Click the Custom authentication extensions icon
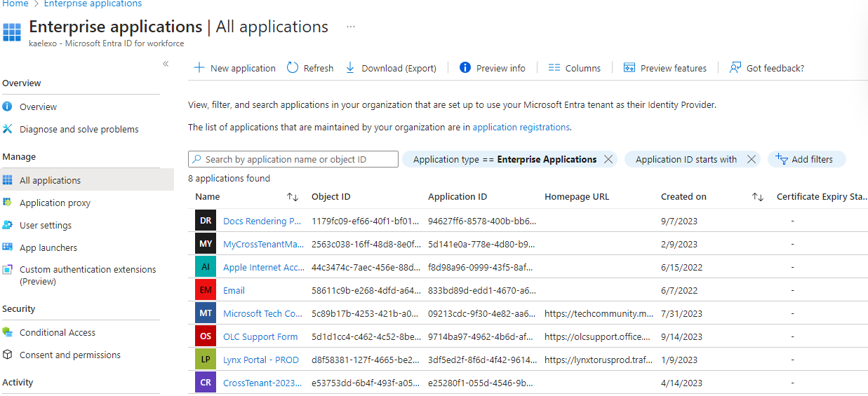 click(8, 269)
